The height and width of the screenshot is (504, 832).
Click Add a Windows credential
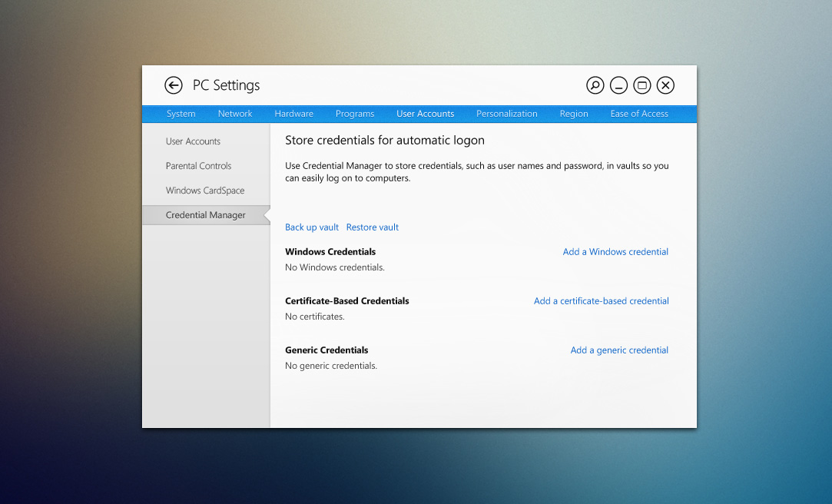[x=615, y=251]
